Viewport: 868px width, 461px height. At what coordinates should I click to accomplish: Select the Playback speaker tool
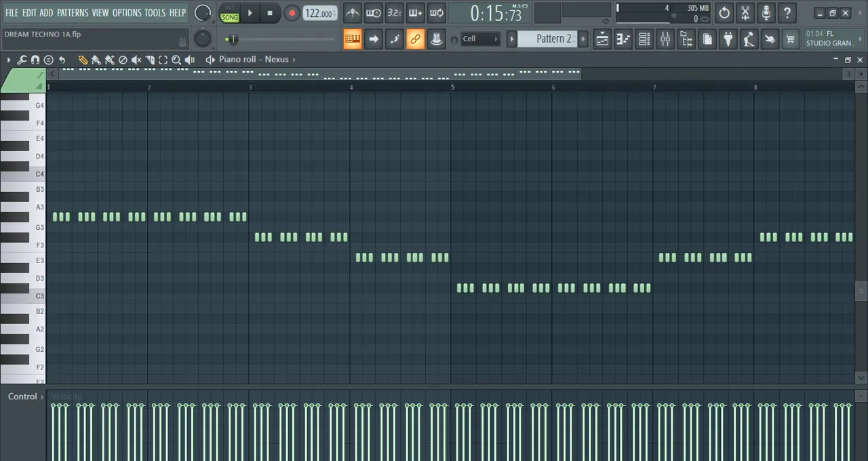(x=190, y=60)
